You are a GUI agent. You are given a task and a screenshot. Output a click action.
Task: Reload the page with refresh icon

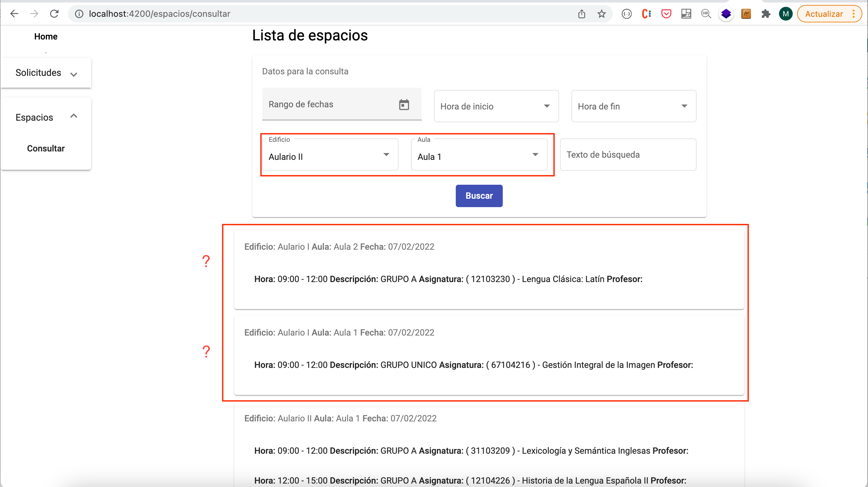(x=54, y=14)
